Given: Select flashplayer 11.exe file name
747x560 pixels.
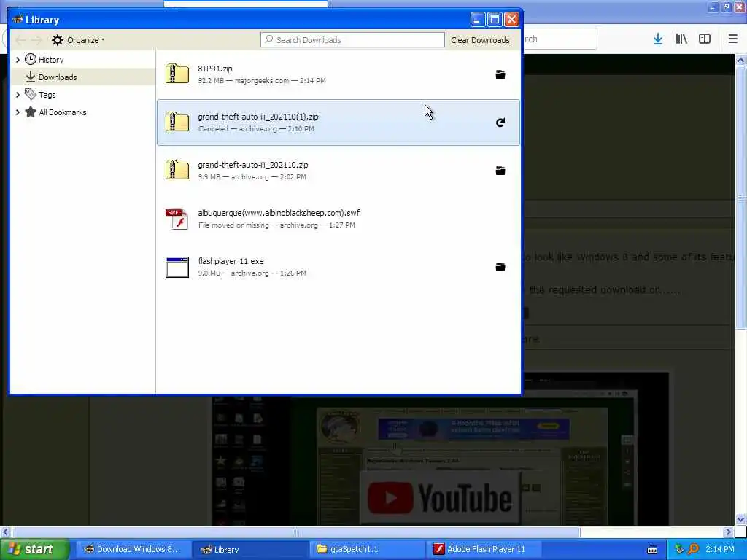Looking at the screenshot, I should pyautogui.click(x=231, y=261).
